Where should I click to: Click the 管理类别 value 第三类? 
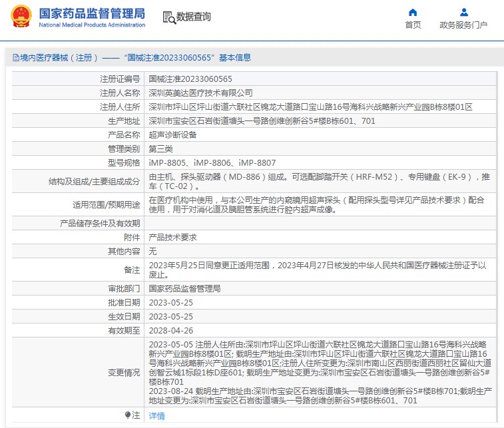click(x=160, y=148)
